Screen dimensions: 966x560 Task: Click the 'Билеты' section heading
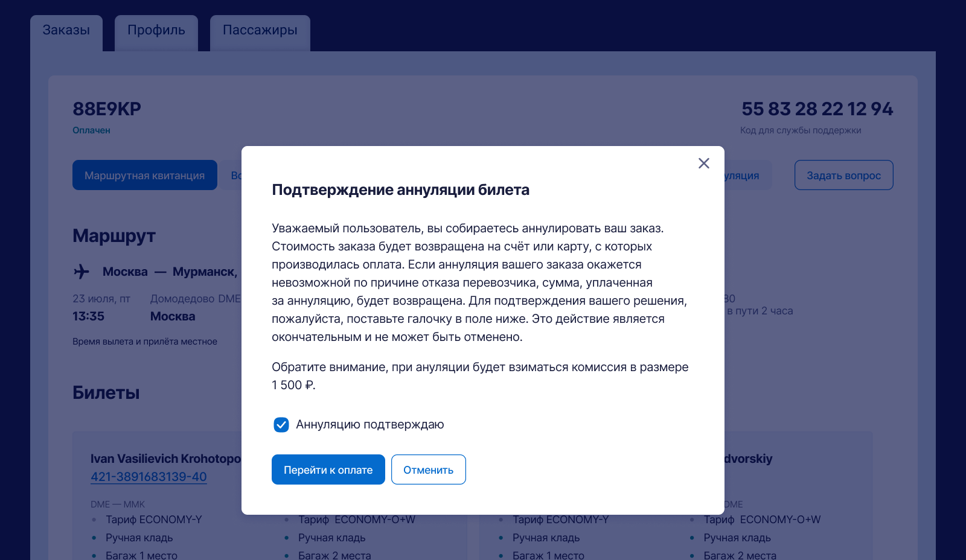(x=106, y=392)
